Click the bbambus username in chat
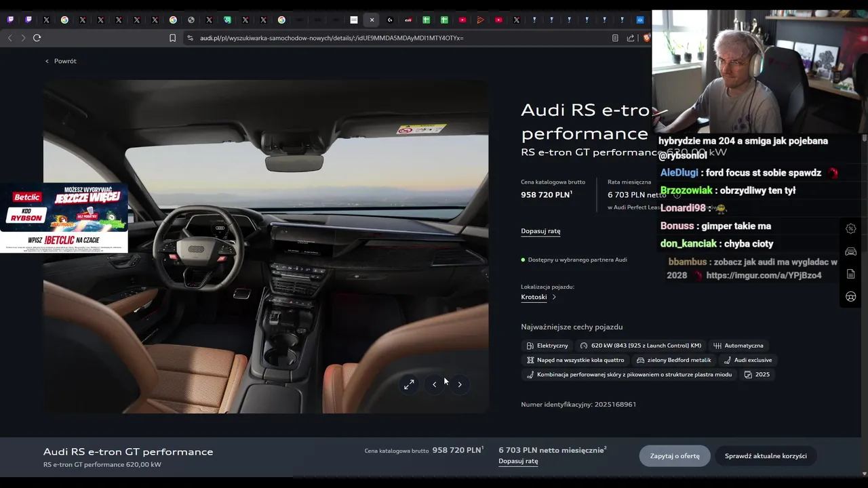The height and width of the screenshot is (488, 868). pyautogui.click(x=688, y=262)
